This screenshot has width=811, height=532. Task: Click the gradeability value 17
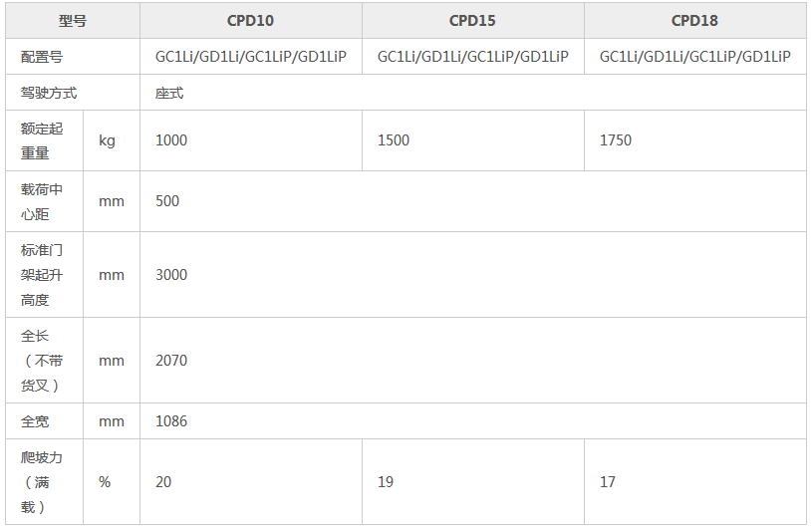(x=608, y=482)
